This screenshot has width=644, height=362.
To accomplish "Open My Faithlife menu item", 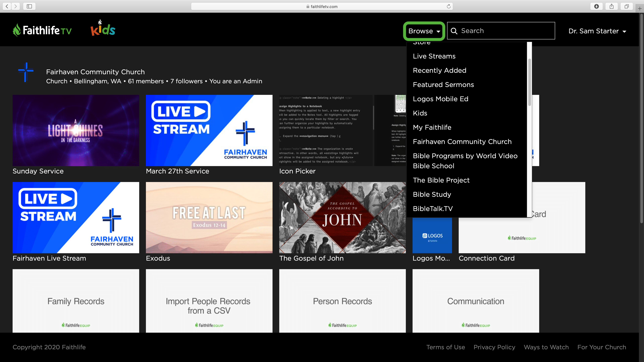I will [432, 127].
